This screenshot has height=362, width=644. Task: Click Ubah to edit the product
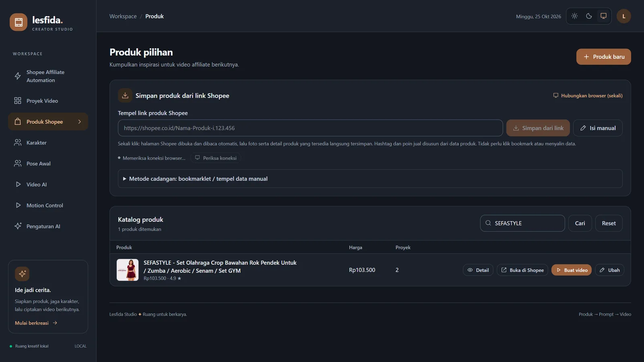[x=609, y=270]
